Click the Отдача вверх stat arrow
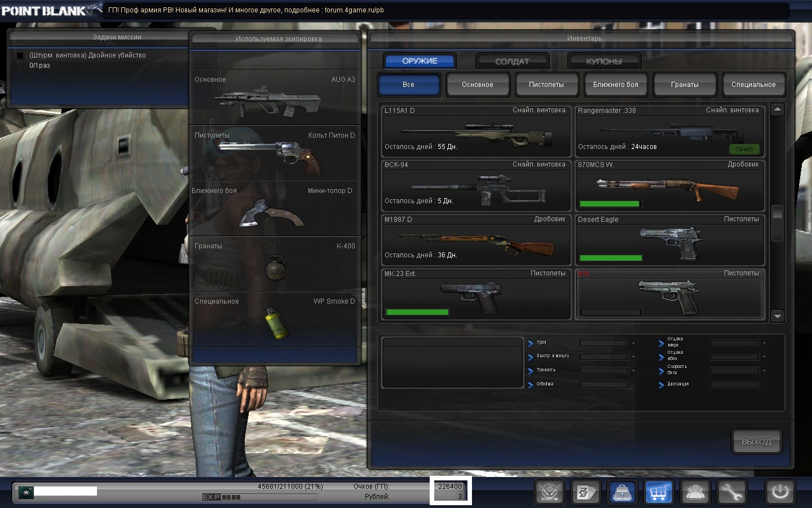This screenshot has height=508, width=812. click(661, 343)
